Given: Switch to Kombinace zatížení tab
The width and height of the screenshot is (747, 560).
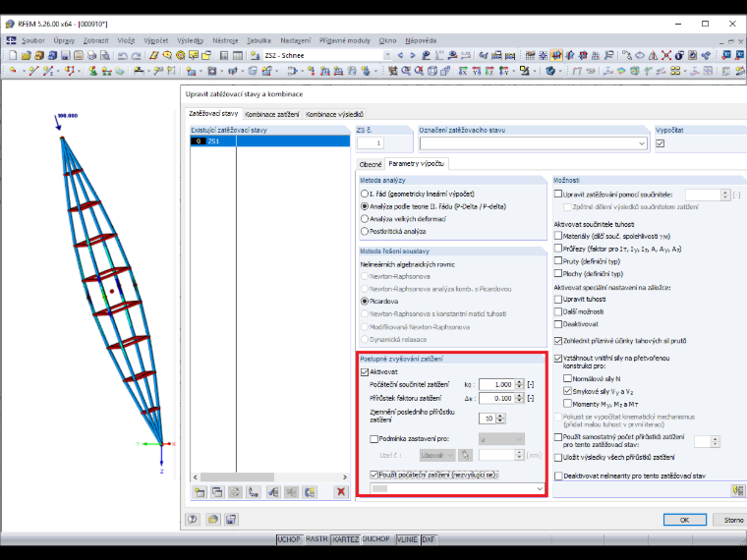Looking at the screenshot, I should pos(272,114).
